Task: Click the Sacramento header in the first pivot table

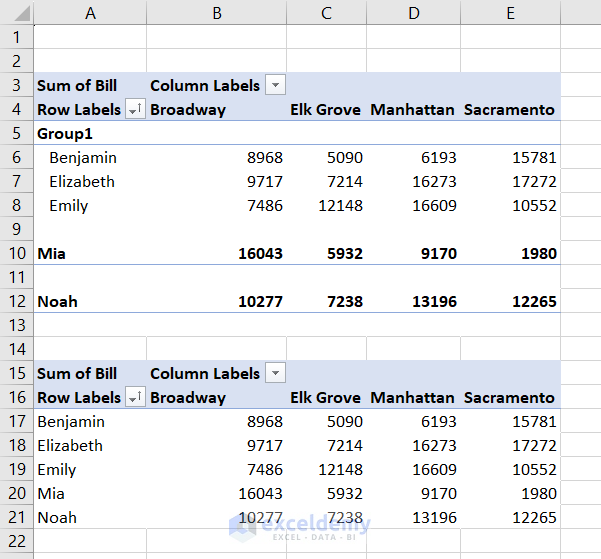Action: tap(509, 110)
